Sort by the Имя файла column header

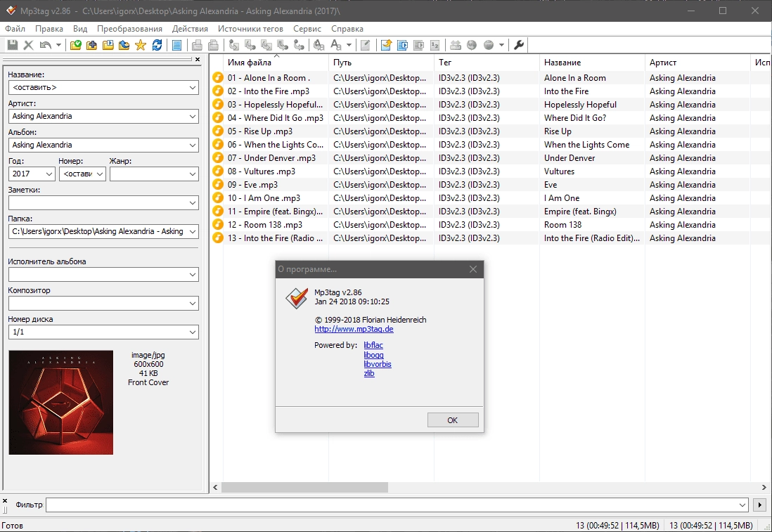click(x=276, y=63)
